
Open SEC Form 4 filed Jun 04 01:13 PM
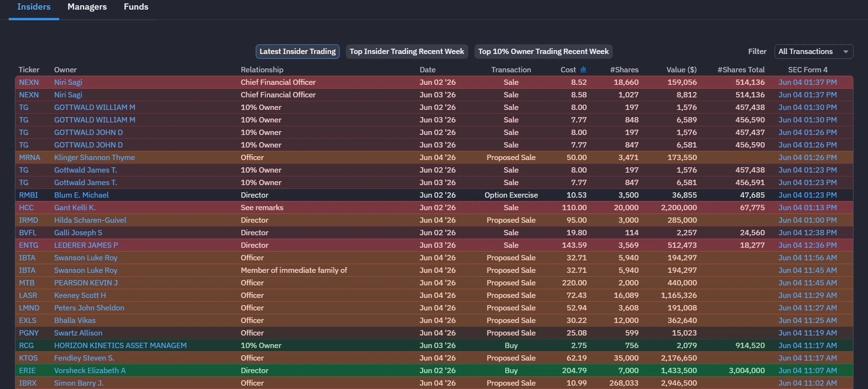tap(808, 208)
